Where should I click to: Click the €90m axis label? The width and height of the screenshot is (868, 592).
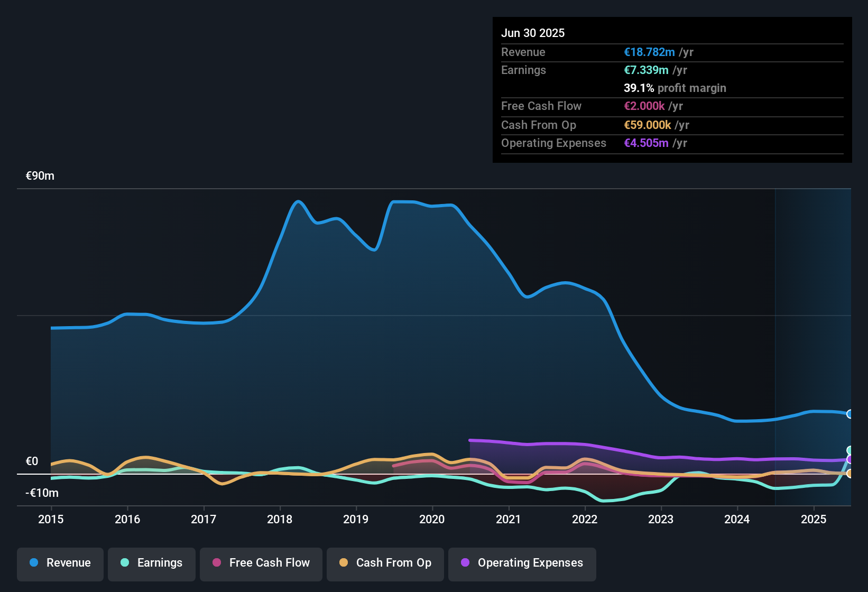(x=39, y=175)
